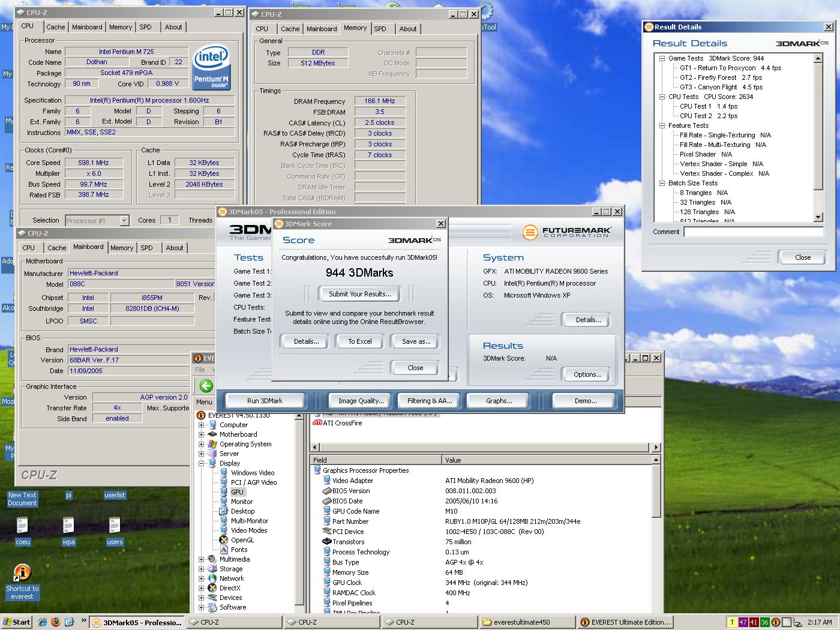Click 'Details...' in 3DMark Score dialog

306,341
